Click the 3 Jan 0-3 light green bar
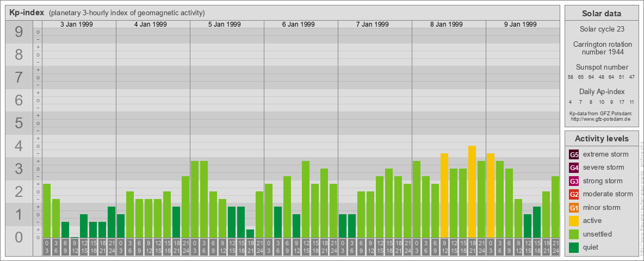 47,210
